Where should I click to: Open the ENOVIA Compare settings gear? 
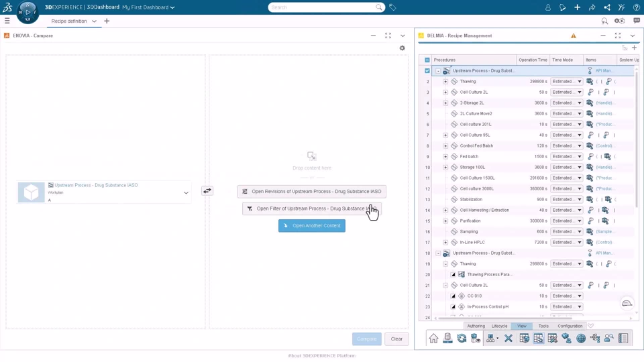click(402, 48)
